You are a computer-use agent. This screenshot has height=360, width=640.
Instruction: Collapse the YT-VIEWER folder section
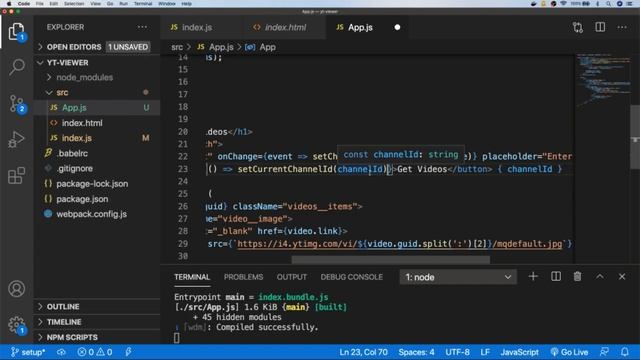pyautogui.click(x=96, y=62)
